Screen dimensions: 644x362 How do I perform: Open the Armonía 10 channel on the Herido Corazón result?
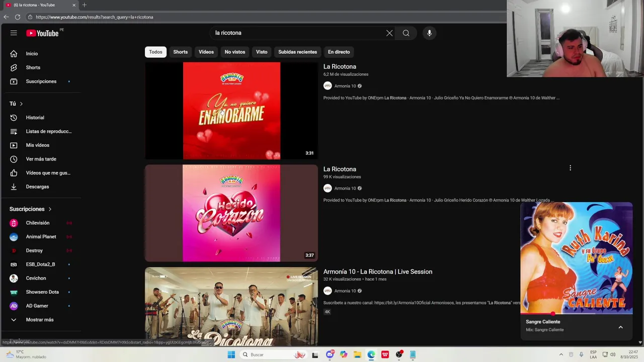pos(345,188)
